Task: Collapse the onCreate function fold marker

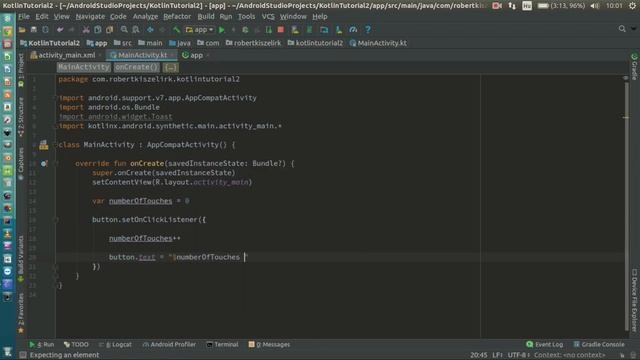Action: (57, 164)
